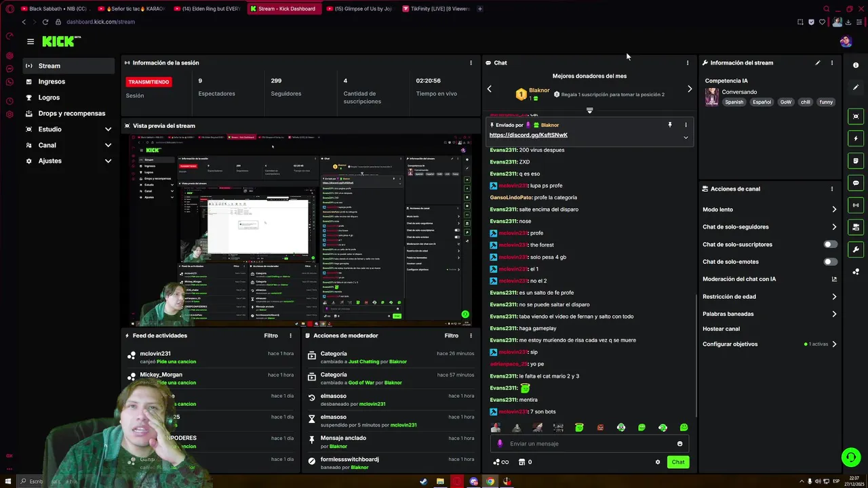This screenshot has height=488, width=868.
Task: Open pinned message options menu
Action: click(686, 125)
